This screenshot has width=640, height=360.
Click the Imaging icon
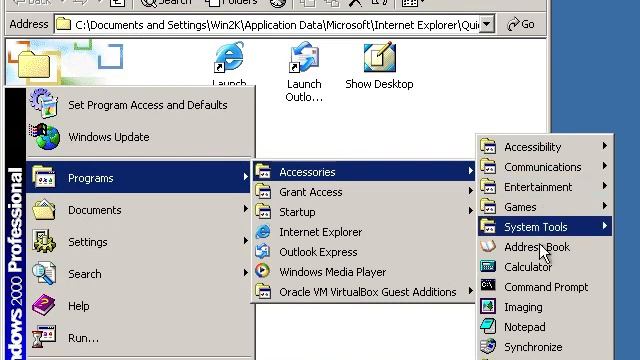pos(488,306)
